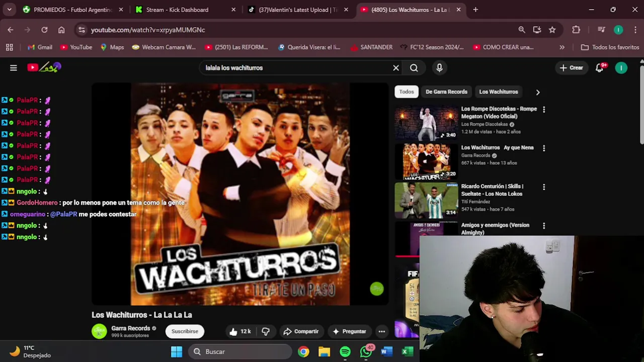The image size is (644, 362).
Task: Open browser home page button
Action: pyautogui.click(x=61, y=30)
